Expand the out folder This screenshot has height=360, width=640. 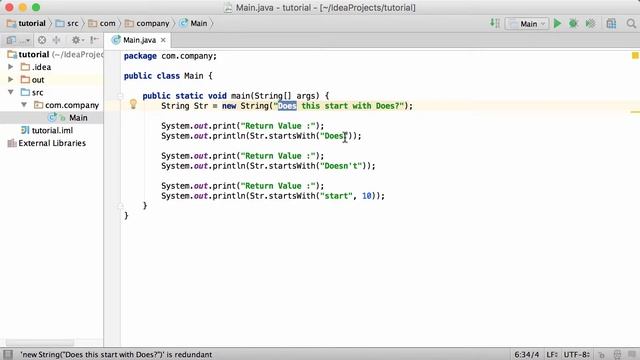(11, 79)
